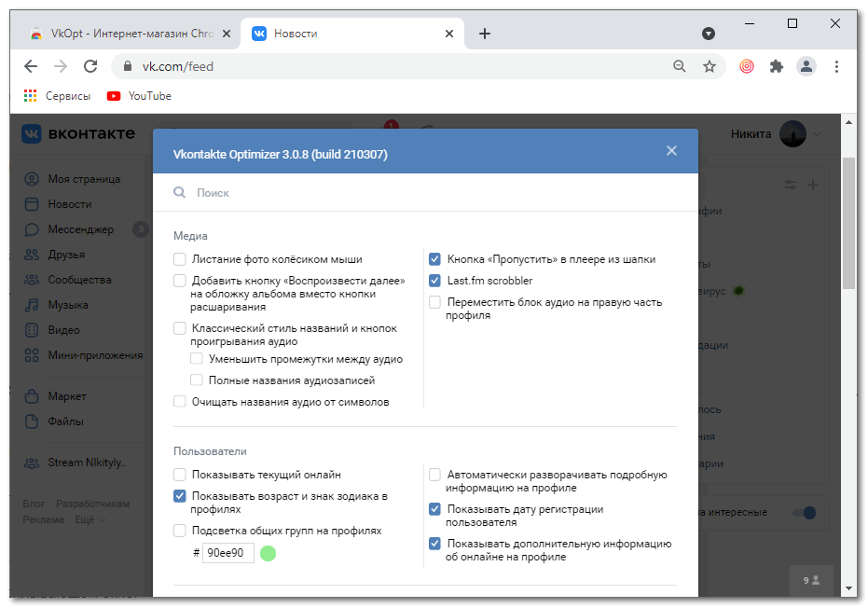This screenshot has height=608, width=868.
Task: Click the search field in the Optimizer dialog
Action: coord(425,193)
